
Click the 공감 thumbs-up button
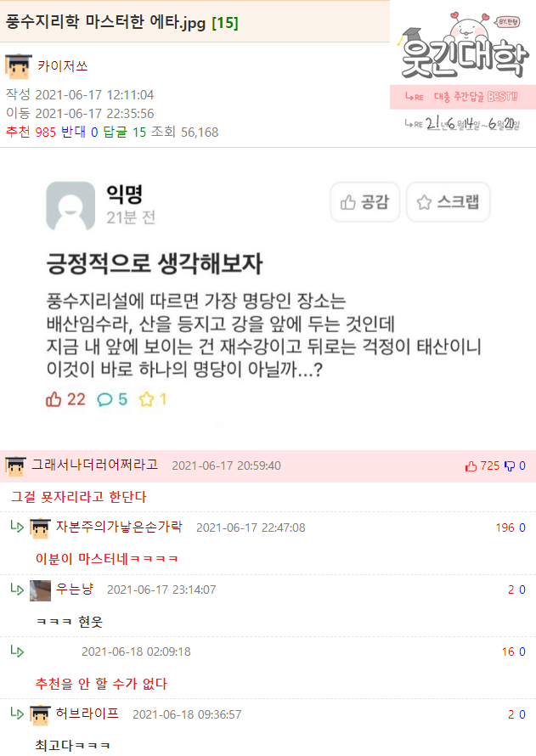point(365,202)
